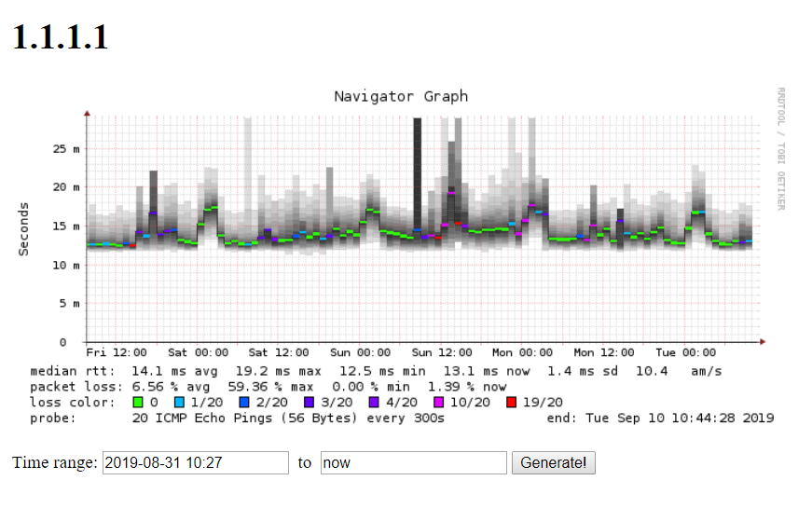The width and height of the screenshot is (812, 508).
Task: Click the end: Tue Sep 10 timestamp
Action: pyautogui.click(x=660, y=418)
